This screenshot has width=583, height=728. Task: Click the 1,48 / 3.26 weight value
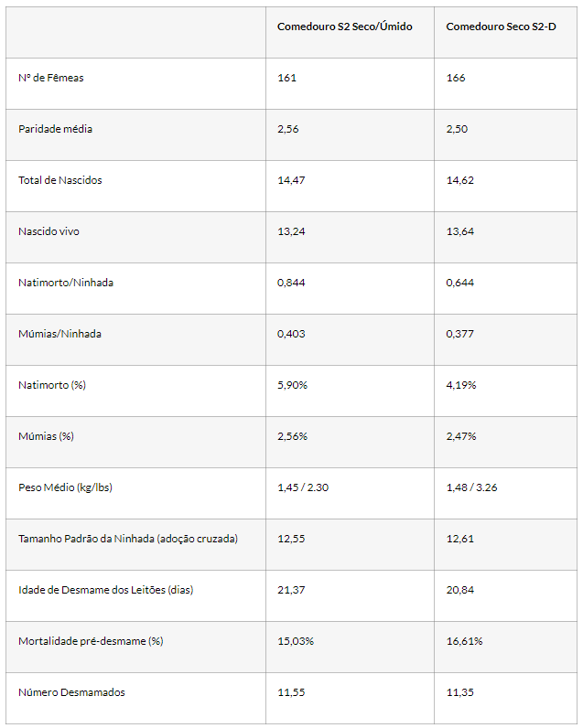pyautogui.click(x=471, y=487)
